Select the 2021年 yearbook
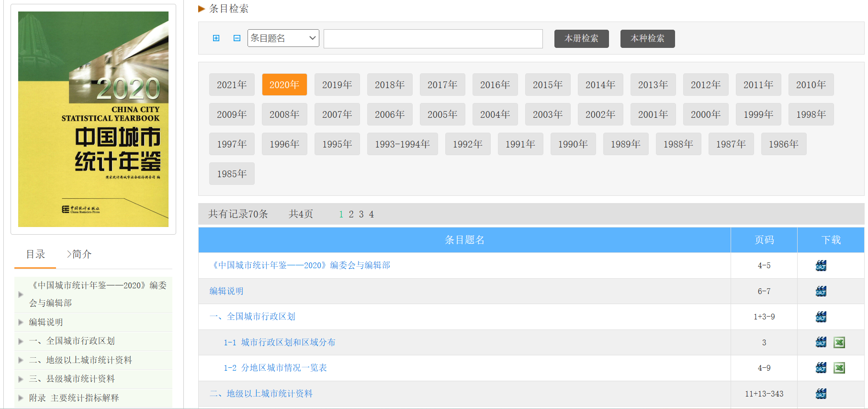Image resolution: width=868 pixels, height=409 pixels. (232, 85)
